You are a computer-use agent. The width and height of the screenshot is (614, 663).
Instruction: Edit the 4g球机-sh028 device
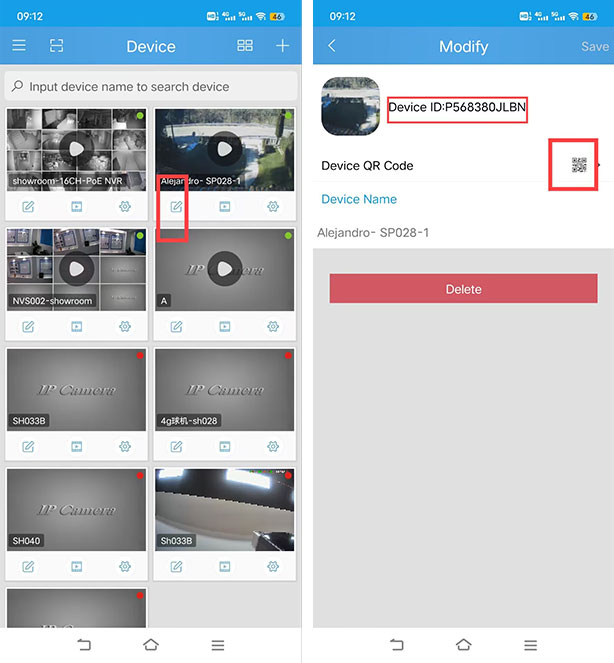pyautogui.click(x=176, y=447)
